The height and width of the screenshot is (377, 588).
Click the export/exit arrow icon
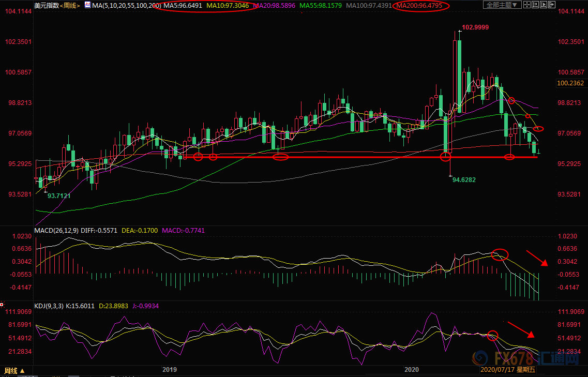552,5
